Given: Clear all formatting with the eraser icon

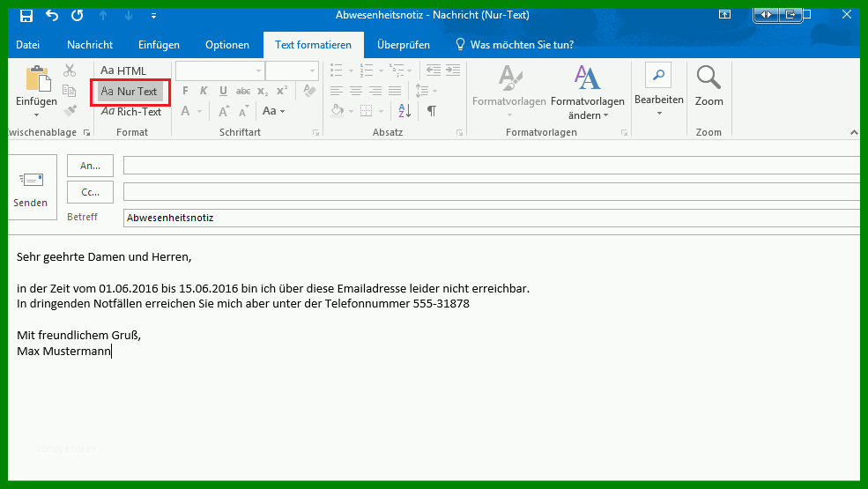Looking at the screenshot, I should pyautogui.click(x=309, y=91).
